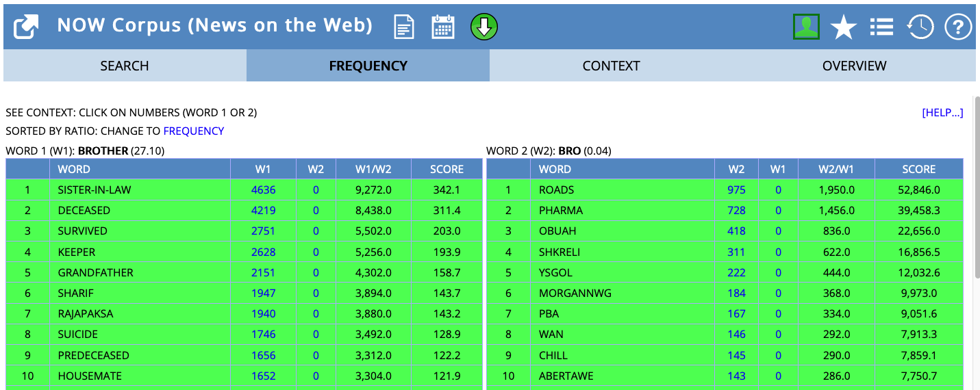
Task: Click W2 count 975 for ROADS
Action: point(736,190)
